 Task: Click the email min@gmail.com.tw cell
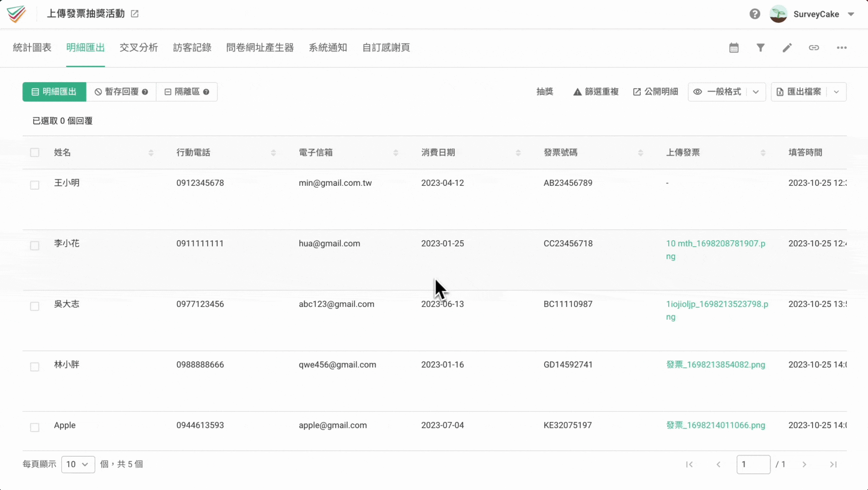(335, 183)
